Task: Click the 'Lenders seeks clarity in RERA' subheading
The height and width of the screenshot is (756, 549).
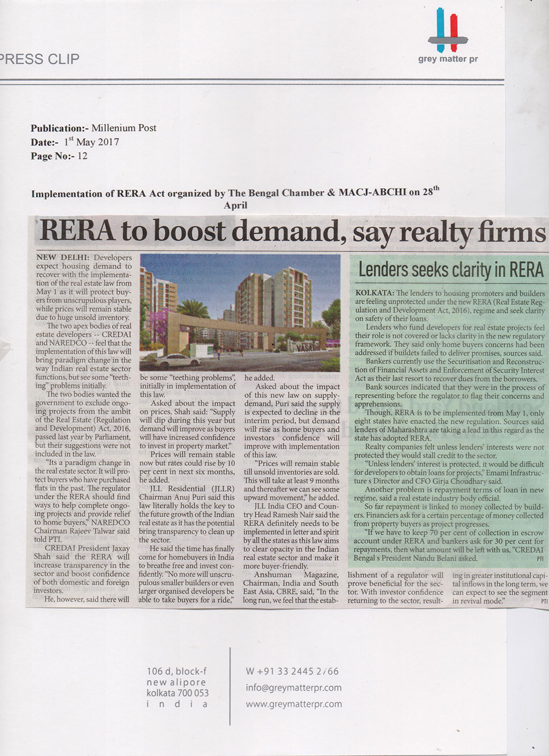Action: (451, 270)
